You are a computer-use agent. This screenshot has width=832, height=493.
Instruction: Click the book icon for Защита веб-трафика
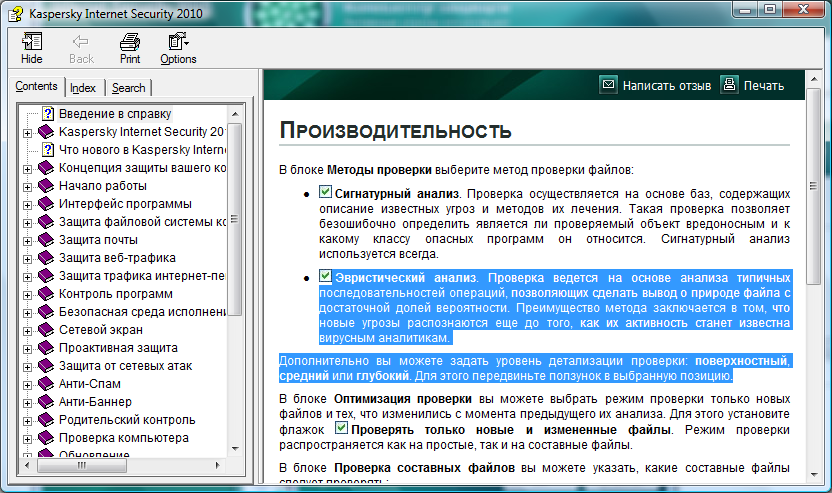[46, 258]
